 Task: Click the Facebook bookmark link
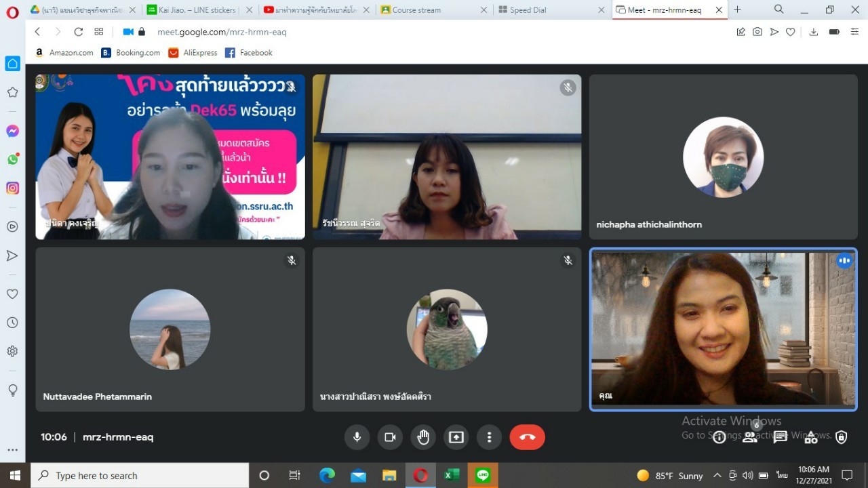[x=249, y=53]
